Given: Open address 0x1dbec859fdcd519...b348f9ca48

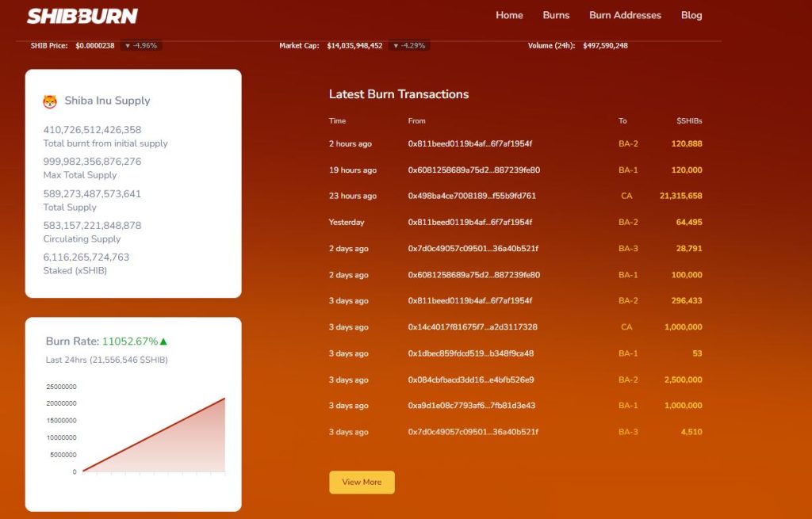Looking at the screenshot, I should [470, 353].
